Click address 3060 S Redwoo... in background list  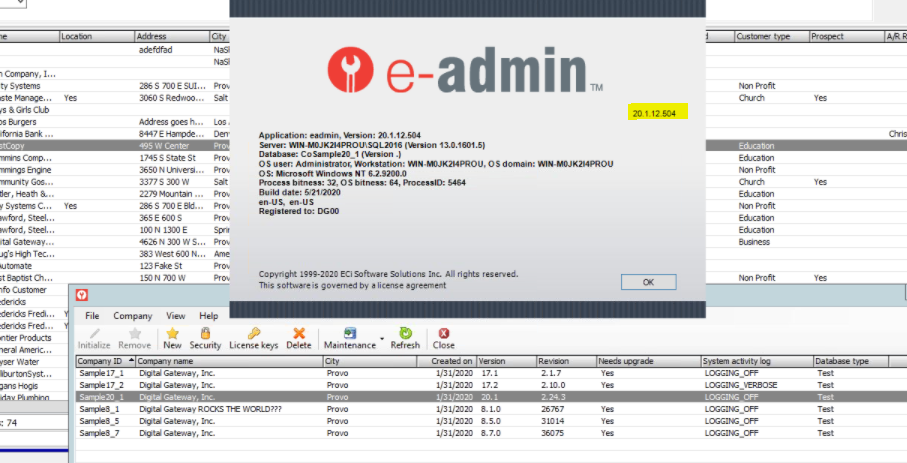click(x=171, y=98)
